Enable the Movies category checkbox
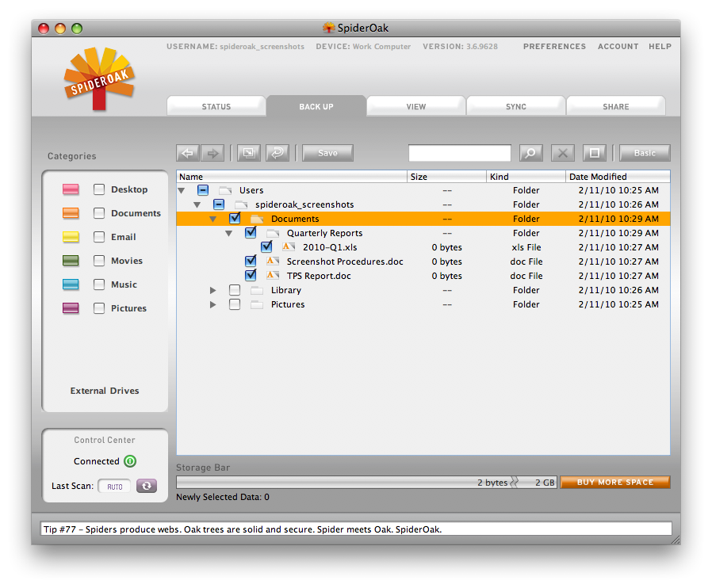712x588 pixels. click(99, 261)
